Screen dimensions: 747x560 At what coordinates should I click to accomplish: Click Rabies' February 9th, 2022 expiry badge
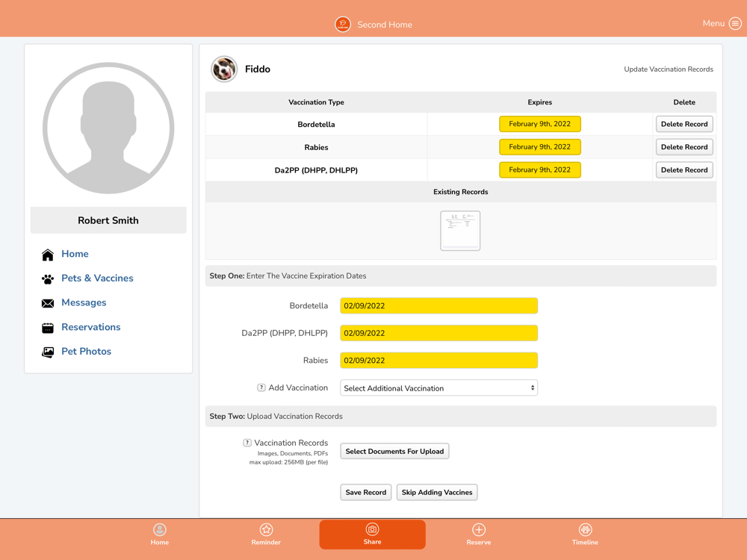(540, 146)
